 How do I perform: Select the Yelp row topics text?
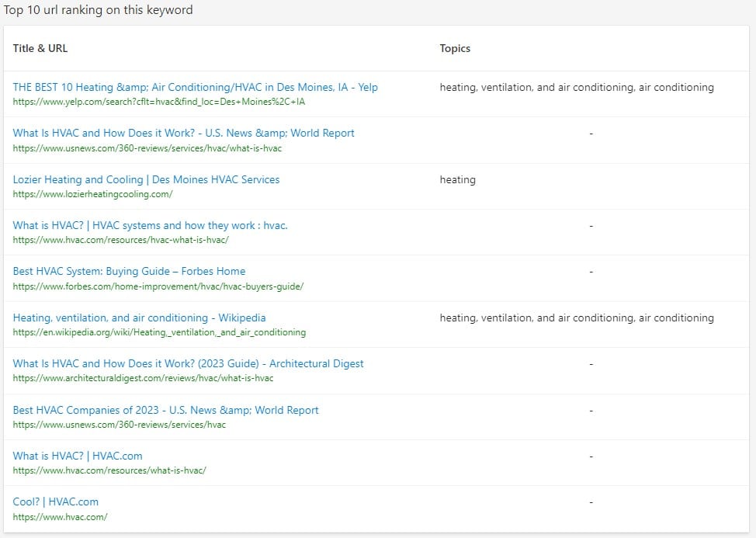point(577,87)
